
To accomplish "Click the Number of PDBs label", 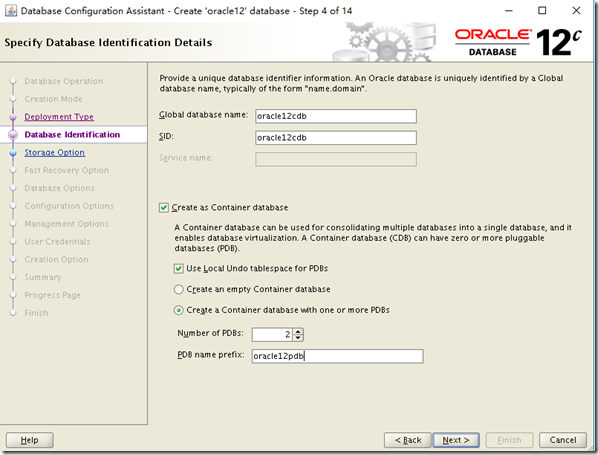I will click(210, 333).
